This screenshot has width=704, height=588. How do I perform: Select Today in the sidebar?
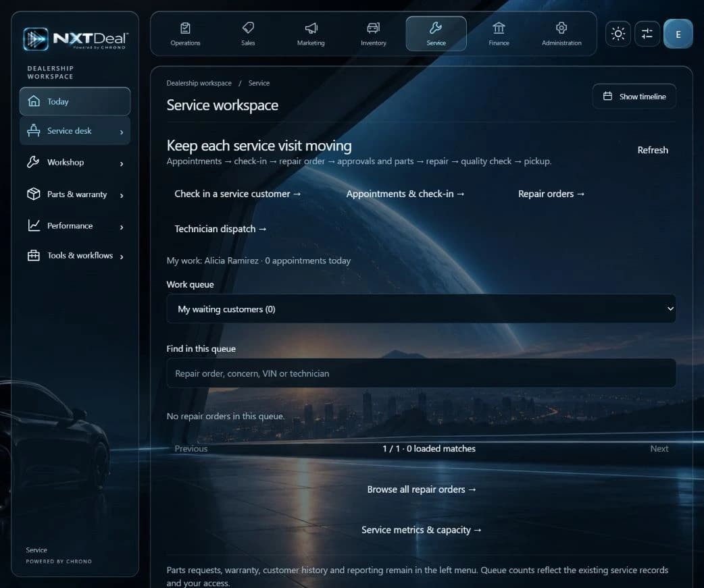[x=75, y=101]
